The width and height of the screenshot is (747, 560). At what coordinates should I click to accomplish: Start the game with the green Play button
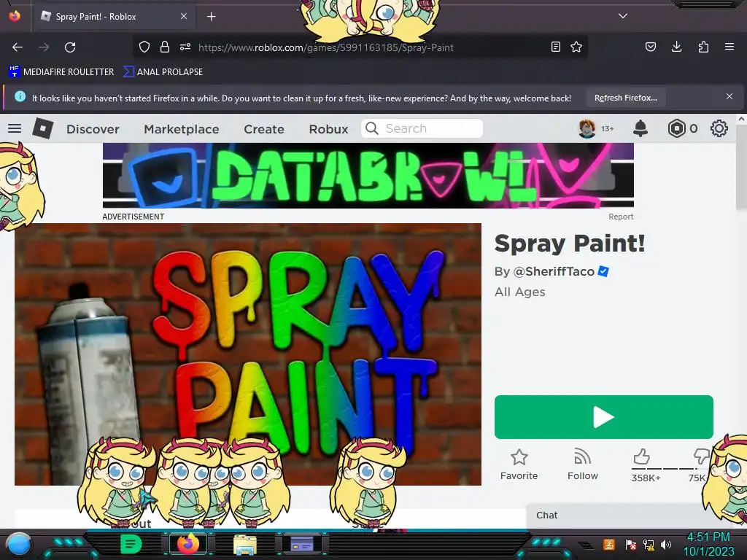[x=603, y=417]
